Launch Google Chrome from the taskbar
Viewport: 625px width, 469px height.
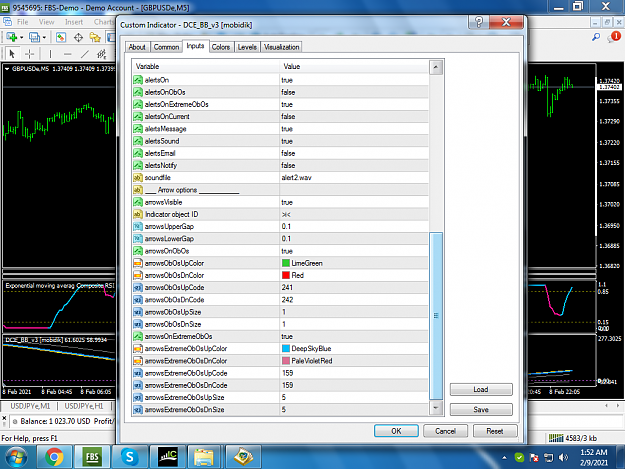pyautogui.click(x=54, y=457)
